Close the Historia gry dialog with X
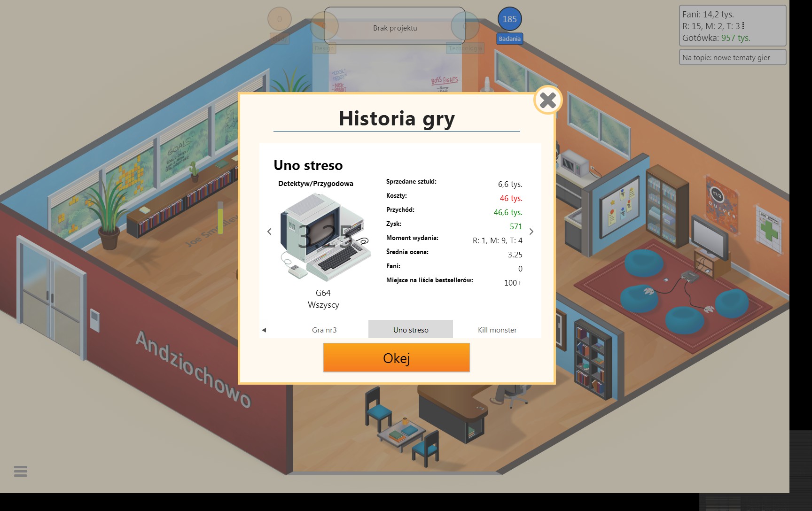The height and width of the screenshot is (511, 812). pos(547,100)
